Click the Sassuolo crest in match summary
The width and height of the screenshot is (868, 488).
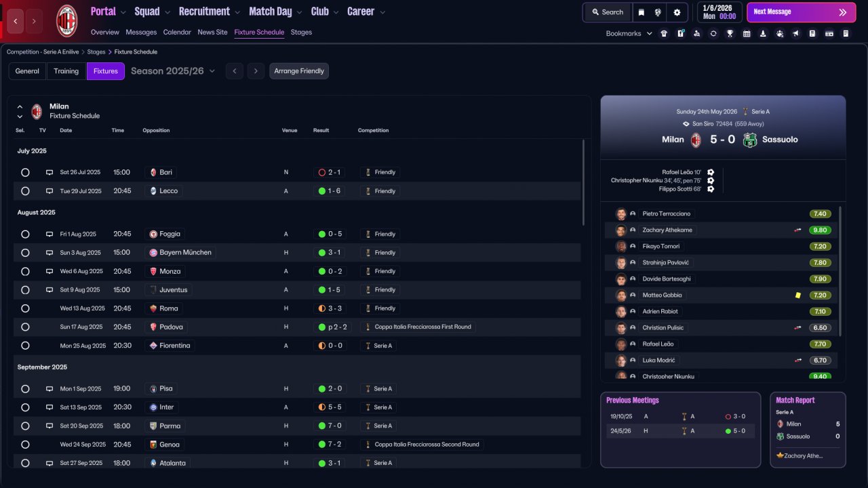pyautogui.click(x=749, y=140)
